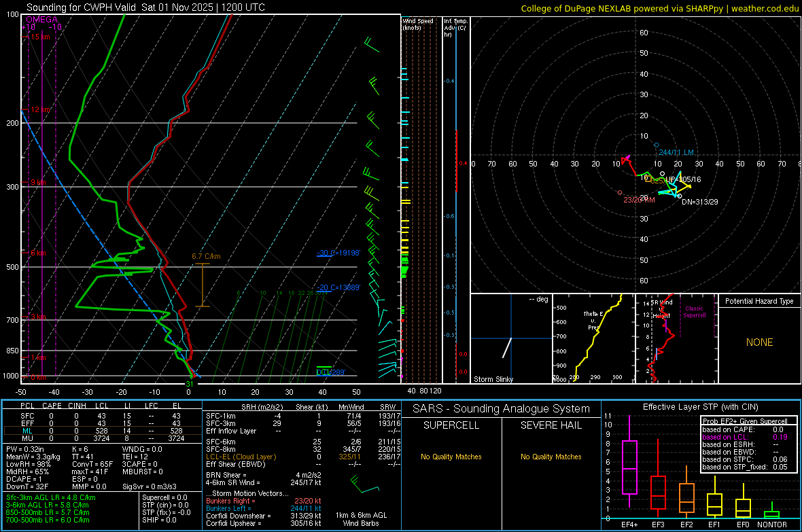Click the sounding title for CWPH
The width and height of the screenshot is (802, 532).
coord(145,7)
